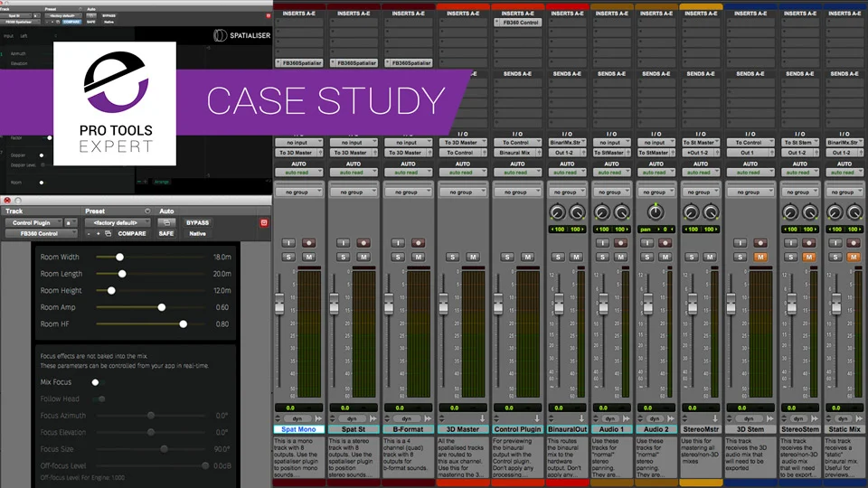868x488 pixels.
Task: Click the SAFE button
Action: (166, 233)
